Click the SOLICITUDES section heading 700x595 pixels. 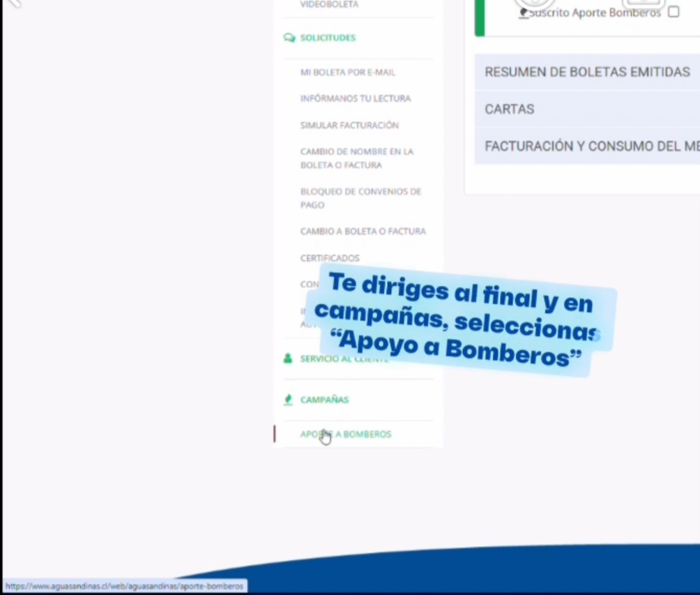(328, 38)
